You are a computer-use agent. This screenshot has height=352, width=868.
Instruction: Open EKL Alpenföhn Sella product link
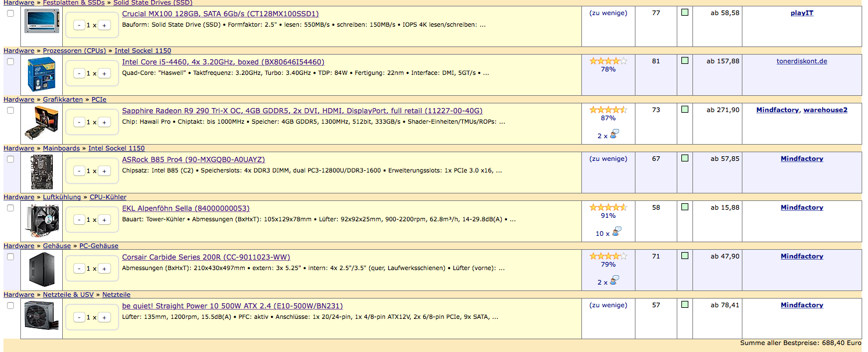pos(185,209)
